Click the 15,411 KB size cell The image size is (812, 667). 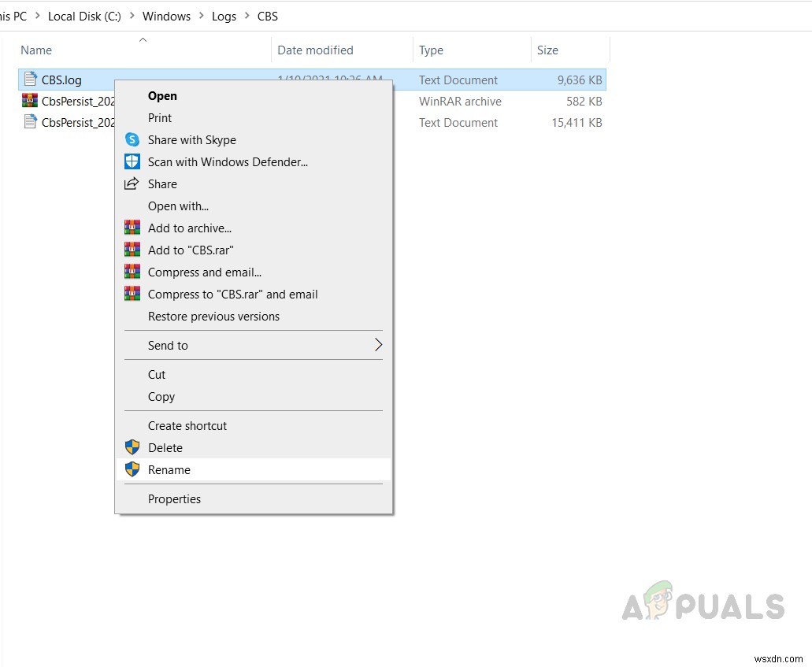(x=577, y=123)
